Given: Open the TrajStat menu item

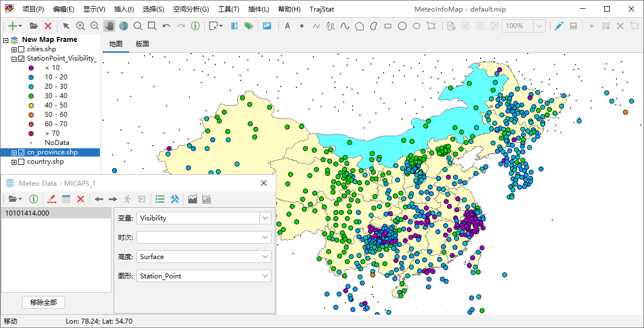Looking at the screenshot, I should coord(321,9).
